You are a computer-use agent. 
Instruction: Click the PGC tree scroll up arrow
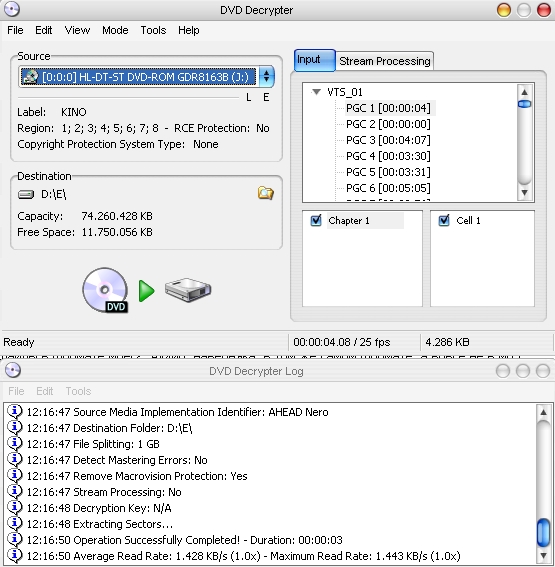click(524, 92)
